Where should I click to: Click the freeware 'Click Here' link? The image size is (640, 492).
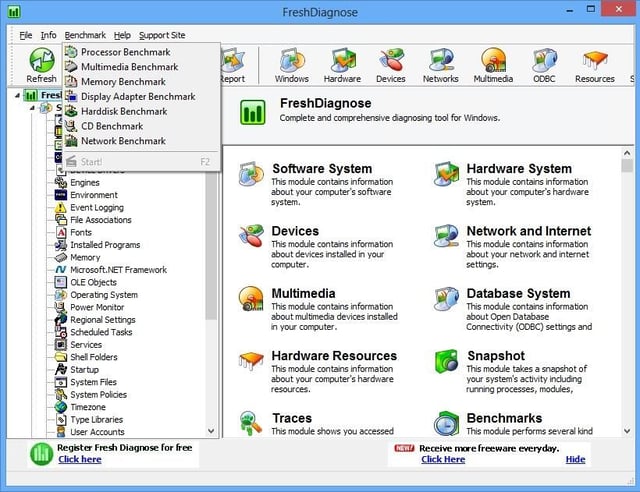(x=443, y=459)
